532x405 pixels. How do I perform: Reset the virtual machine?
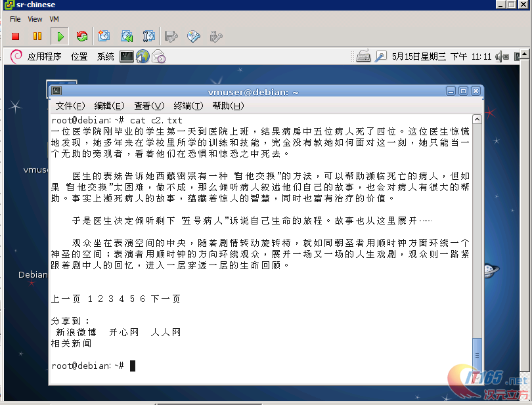pos(81,36)
